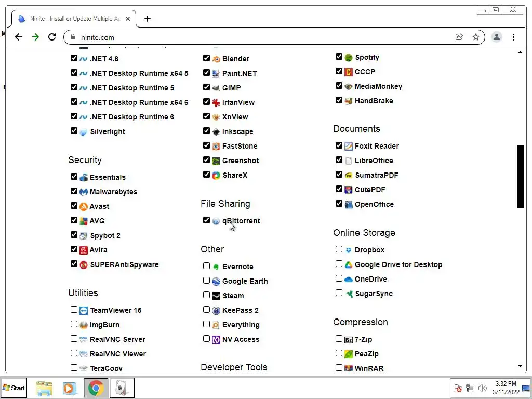Click the Blender app icon
The image size is (532, 399).
(216, 59)
